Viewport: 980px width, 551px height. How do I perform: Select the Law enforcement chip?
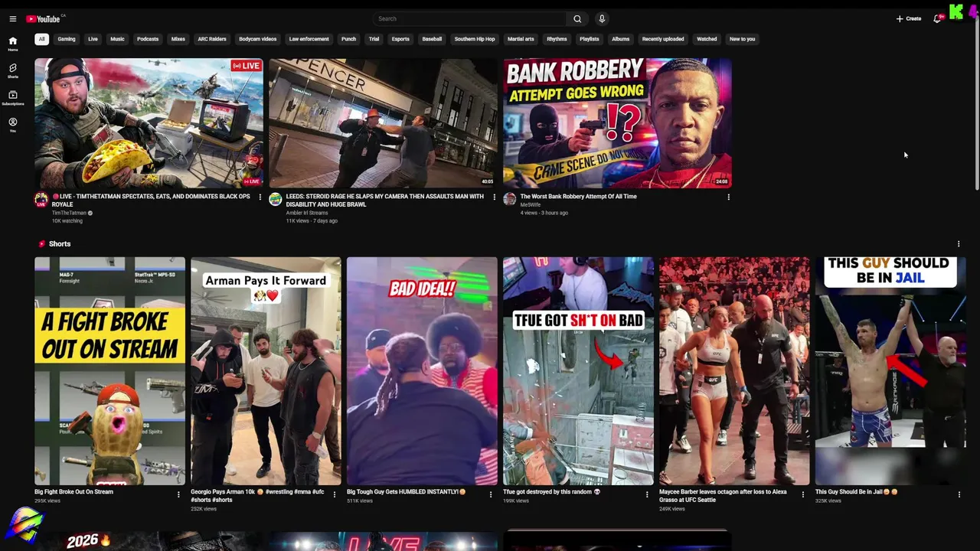click(x=309, y=39)
